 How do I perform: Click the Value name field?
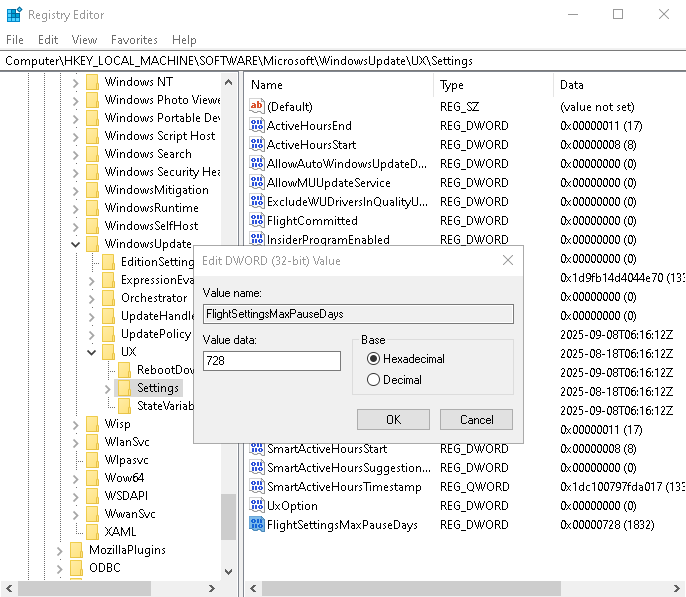click(358, 314)
